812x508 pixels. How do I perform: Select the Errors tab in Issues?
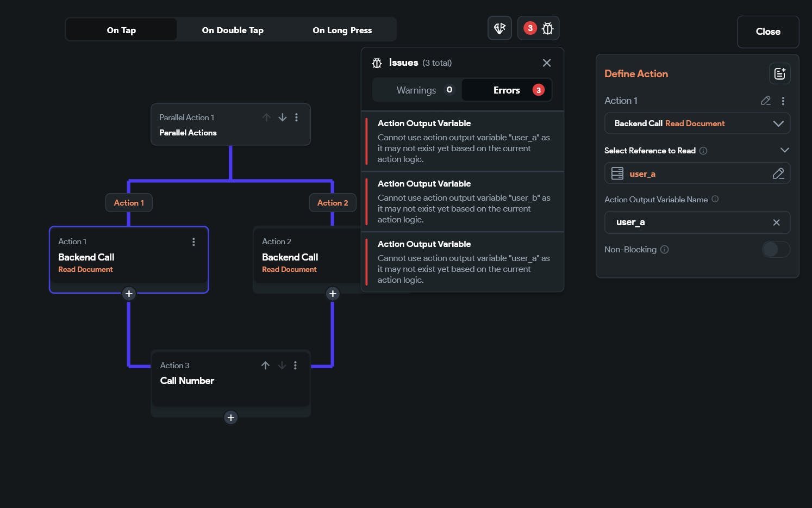point(507,90)
